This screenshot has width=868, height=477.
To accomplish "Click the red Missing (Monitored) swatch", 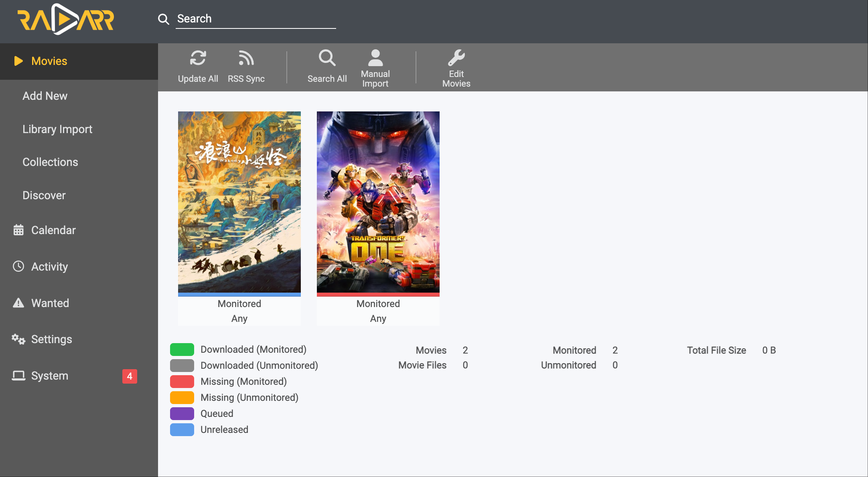I will pos(182,382).
